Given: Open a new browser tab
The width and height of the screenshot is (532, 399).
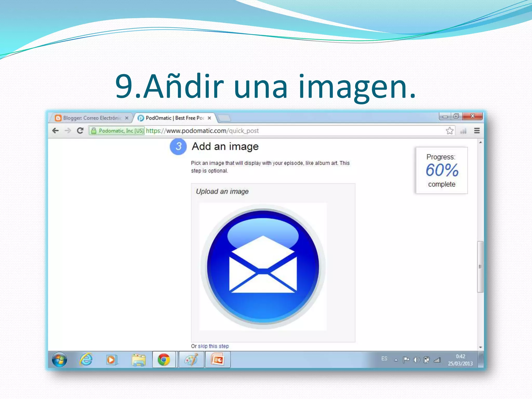Looking at the screenshot, I should [x=224, y=118].
